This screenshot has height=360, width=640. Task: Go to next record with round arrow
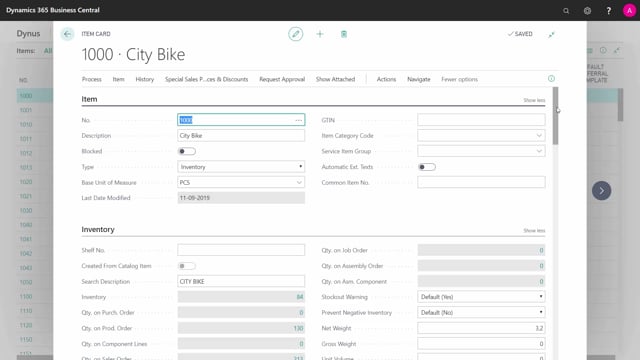(x=602, y=191)
